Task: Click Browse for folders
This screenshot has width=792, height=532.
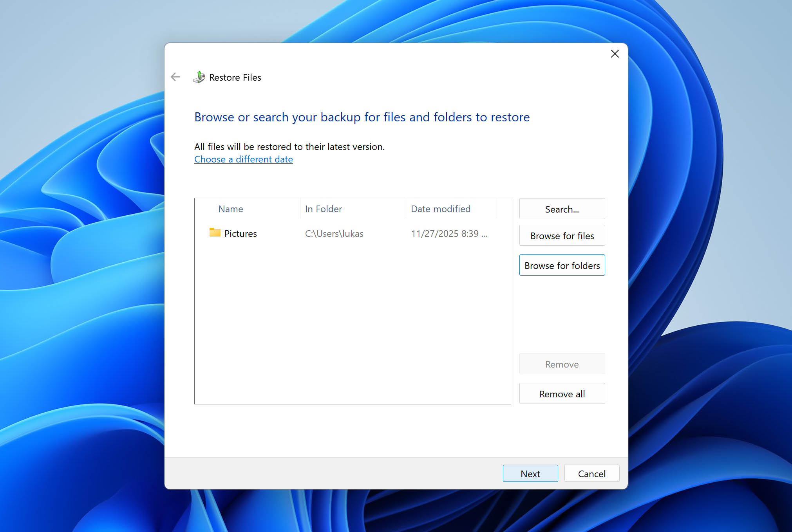Action: [x=562, y=265]
